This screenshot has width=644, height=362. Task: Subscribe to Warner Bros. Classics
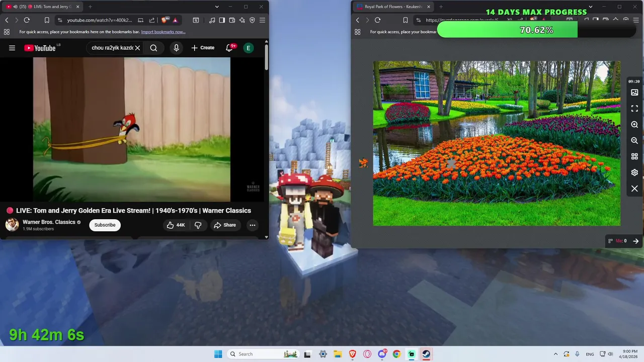pos(105,225)
